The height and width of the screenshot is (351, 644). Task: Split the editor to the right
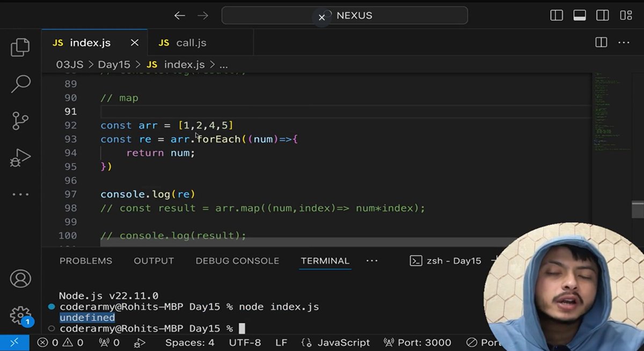(601, 42)
